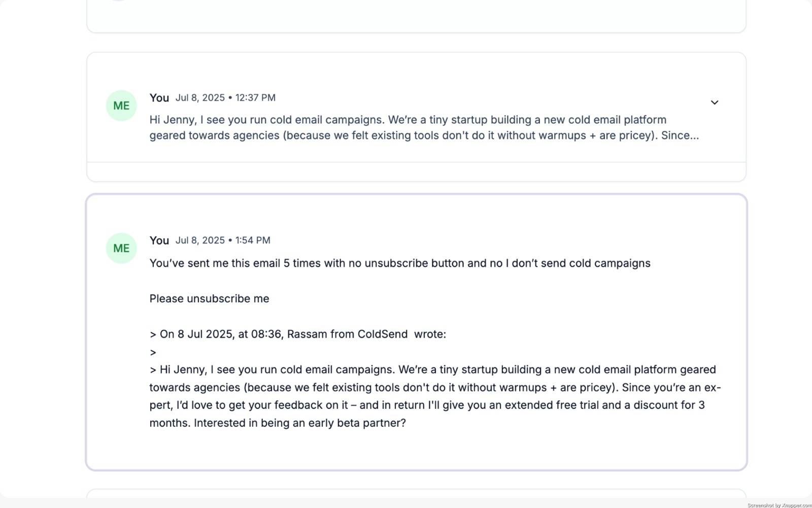The width and height of the screenshot is (812, 508).
Task: Click the footer strip below the 12:37 PM preview
Action: [x=416, y=172]
